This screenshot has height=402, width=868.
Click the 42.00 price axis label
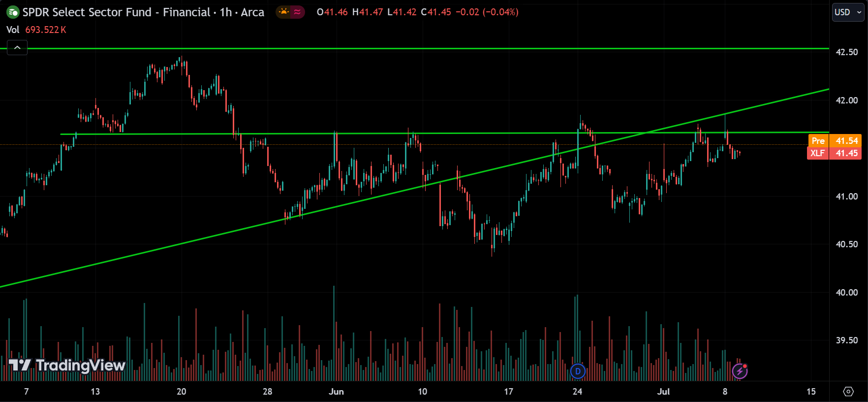(x=847, y=100)
